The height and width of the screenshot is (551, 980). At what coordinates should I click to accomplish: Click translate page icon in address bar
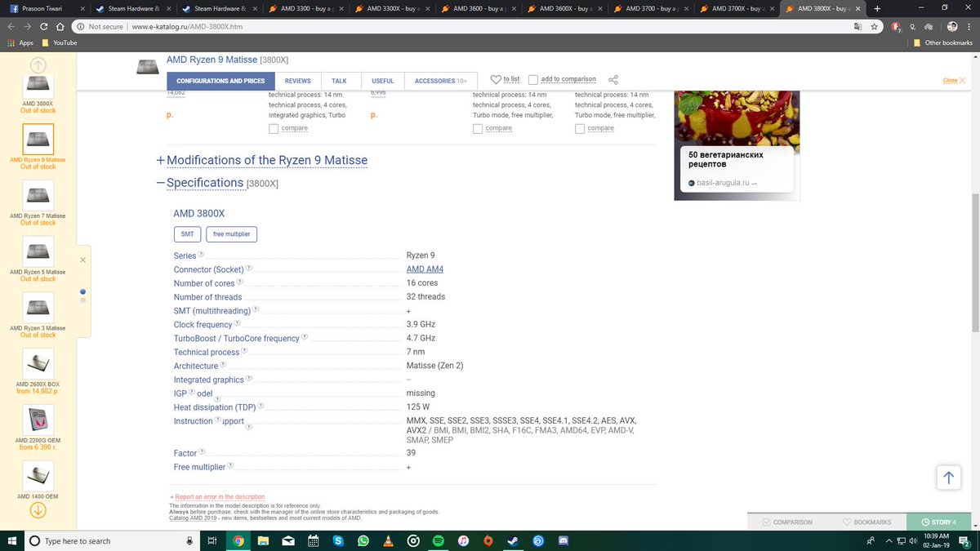pos(857,26)
